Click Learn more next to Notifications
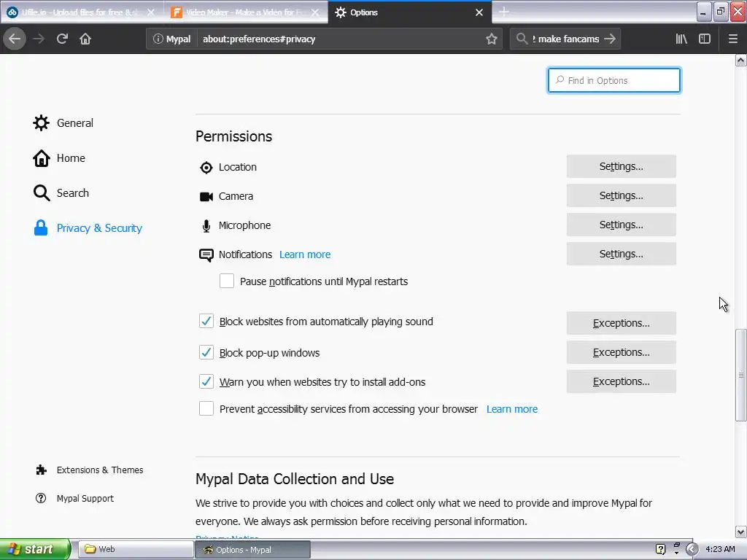Image resolution: width=747 pixels, height=560 pixels. point(305,254)
